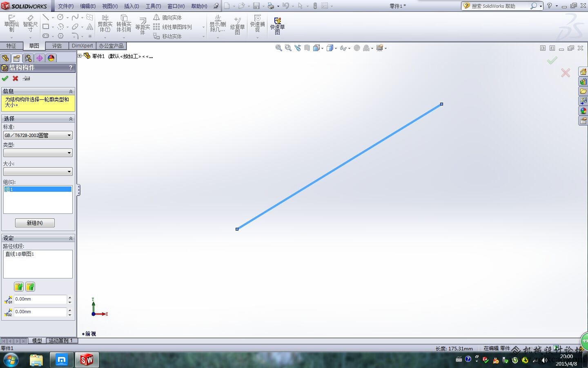Open File Explorer folder task pane tab

(583, 91)
